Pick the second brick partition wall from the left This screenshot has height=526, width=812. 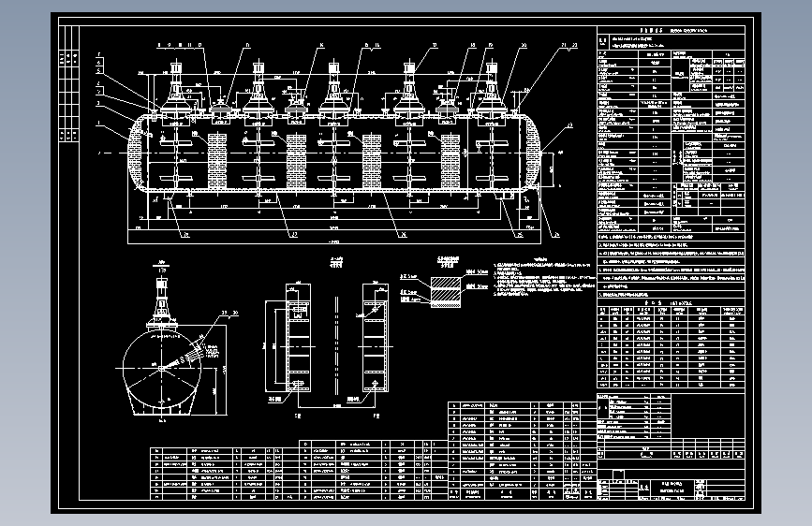click(x=296, y=161)
